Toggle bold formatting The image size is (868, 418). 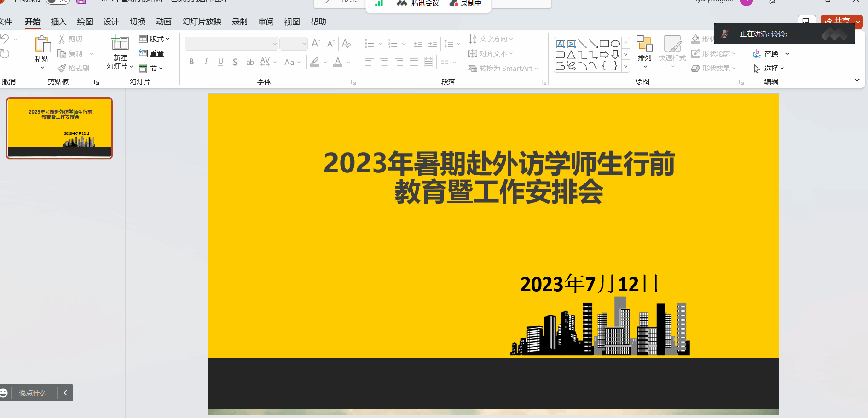point(191,62)
